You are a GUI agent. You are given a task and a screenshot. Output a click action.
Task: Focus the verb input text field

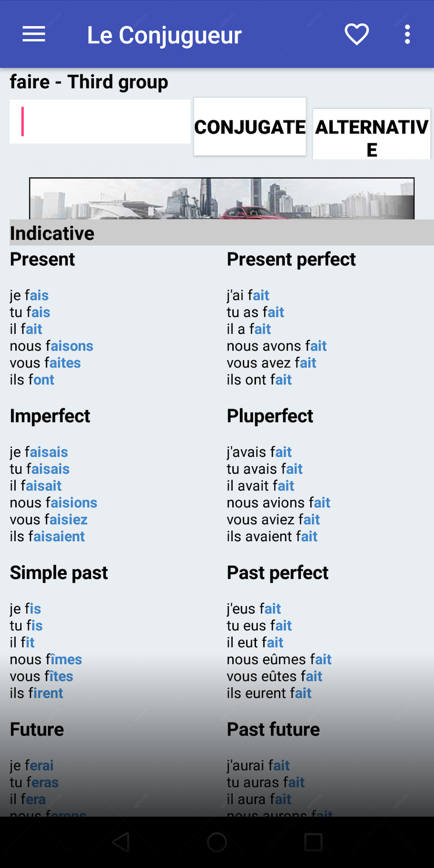[x=100, y=122]
